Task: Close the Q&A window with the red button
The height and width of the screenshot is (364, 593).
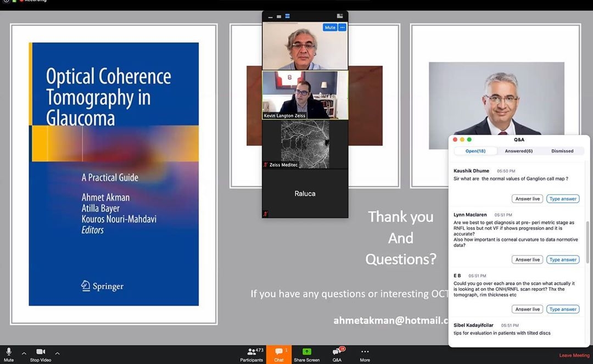Action: coord(455,140)
